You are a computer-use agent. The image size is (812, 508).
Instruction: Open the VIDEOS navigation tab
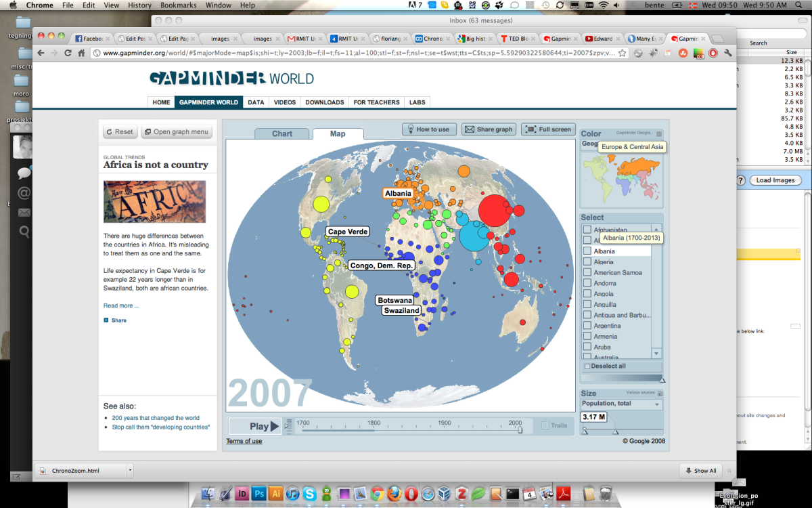point(285,102)
